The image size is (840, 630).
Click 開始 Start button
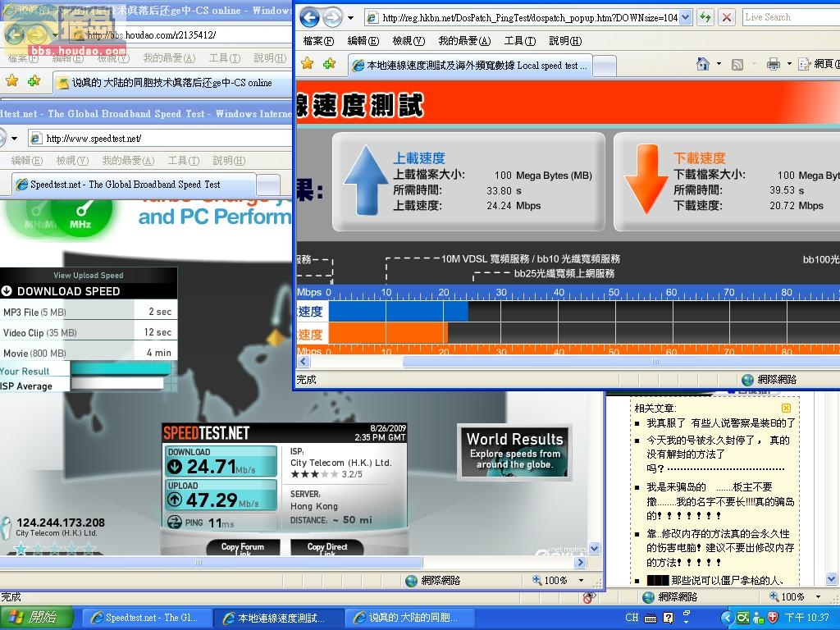point(35,618)
